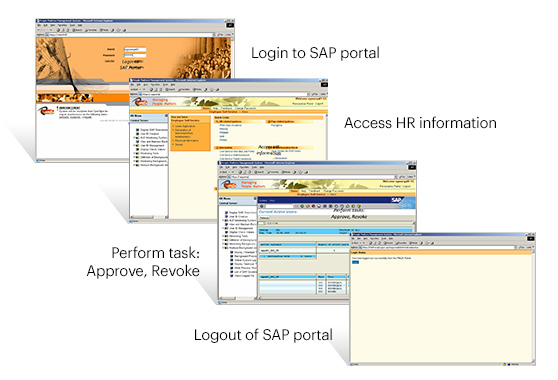
Task: Select the Home tab in the task window
Action: pyautogui.click(x=294, y=191)
